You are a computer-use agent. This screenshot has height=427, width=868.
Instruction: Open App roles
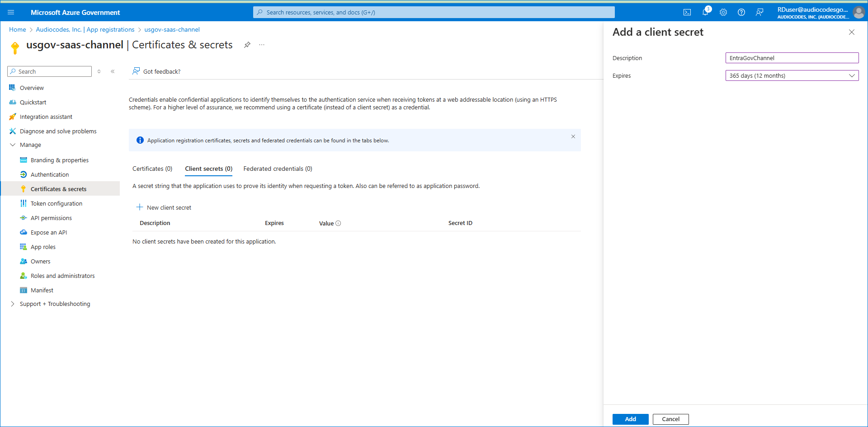[x=43, y=247]
